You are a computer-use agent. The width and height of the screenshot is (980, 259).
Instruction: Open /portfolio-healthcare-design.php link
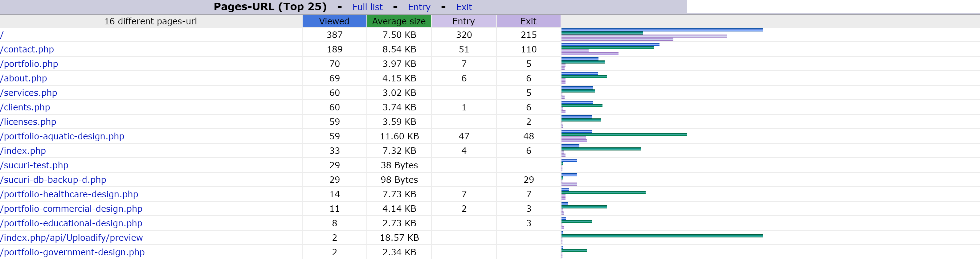[69, 194]
